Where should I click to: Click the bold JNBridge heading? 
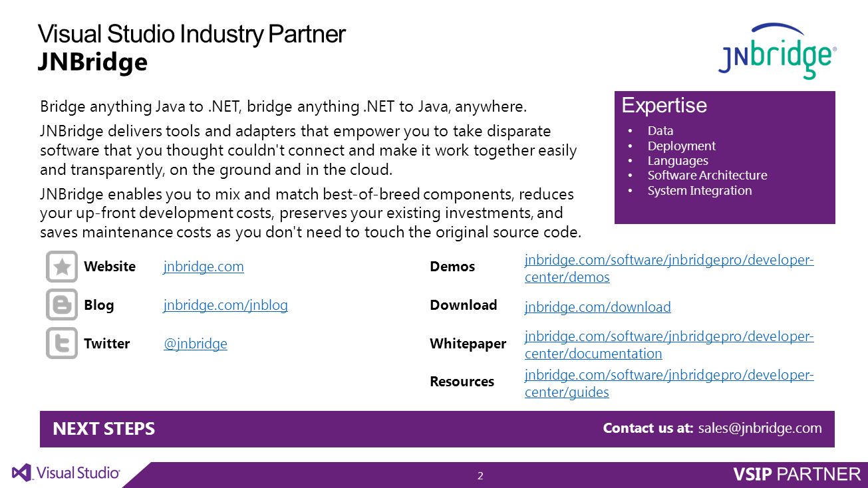pos(92,62)
